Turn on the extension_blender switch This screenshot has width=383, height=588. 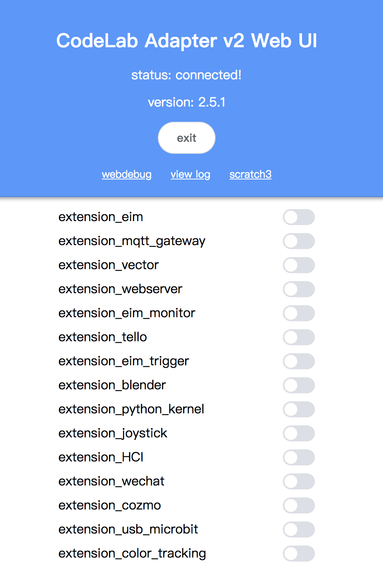(298, 385)
